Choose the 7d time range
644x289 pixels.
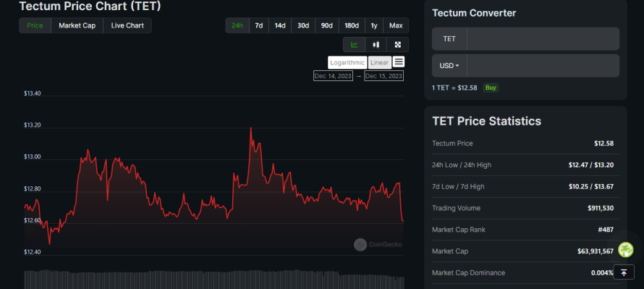tap(259, 25)
